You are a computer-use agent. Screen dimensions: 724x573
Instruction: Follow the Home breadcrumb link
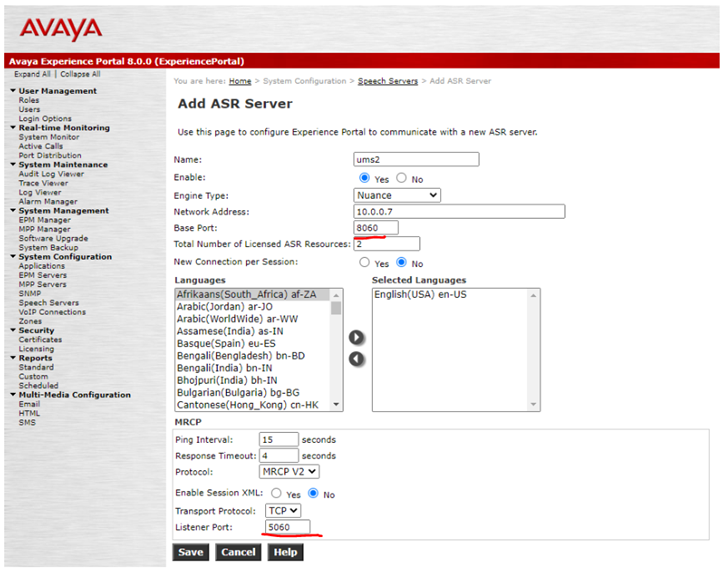click(240, 81)
